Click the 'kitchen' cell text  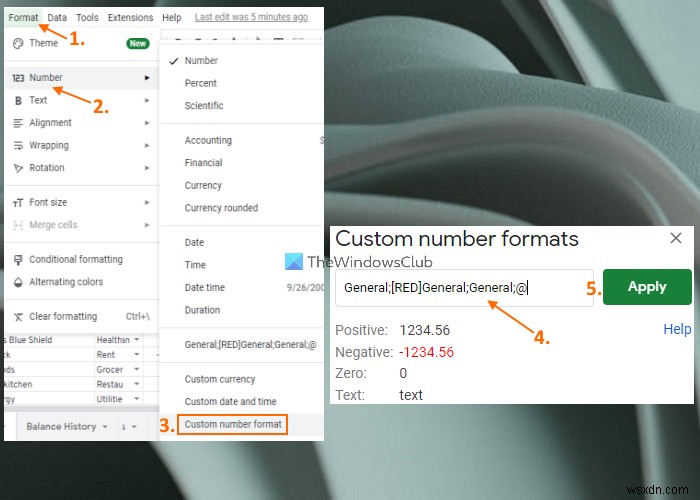18,384
